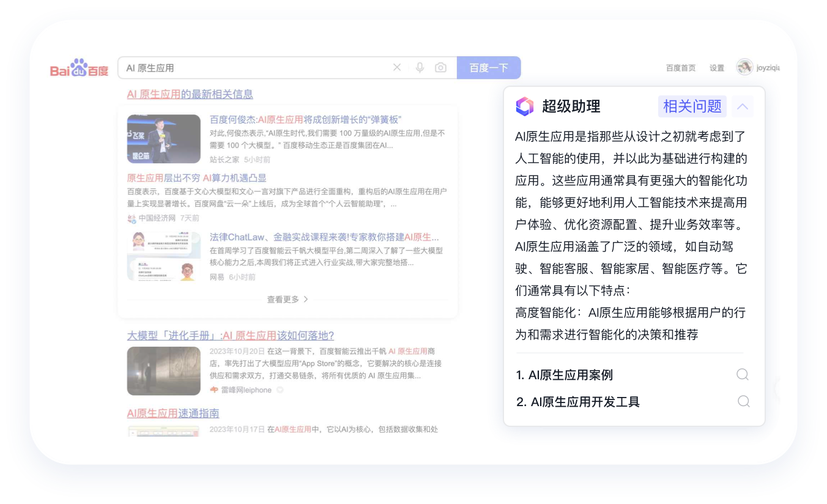Expand 查看更多 news results

[287, 299]
